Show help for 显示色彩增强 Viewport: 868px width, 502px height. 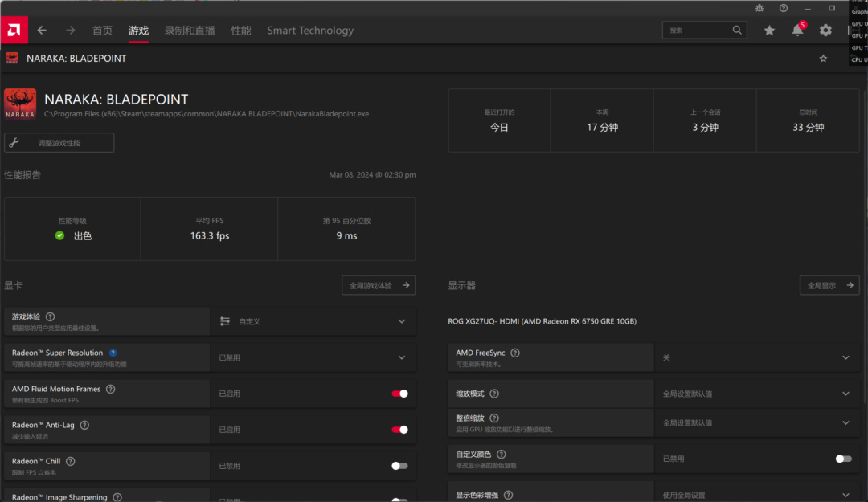[x=508, y=495]
